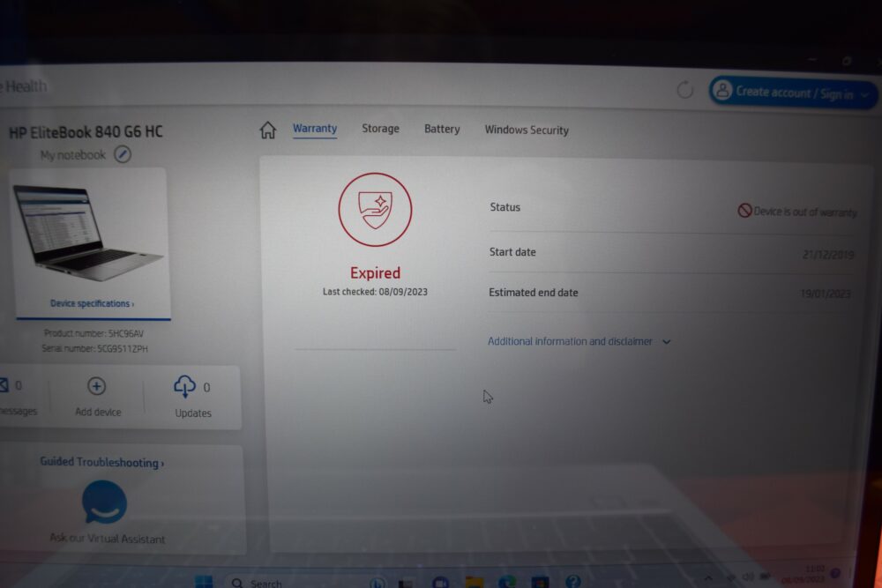The height and width of the screenshot is (588, 882).
Task: Click the Estimated end date 19/01/2023 value
Action: (x=826, y=294)
